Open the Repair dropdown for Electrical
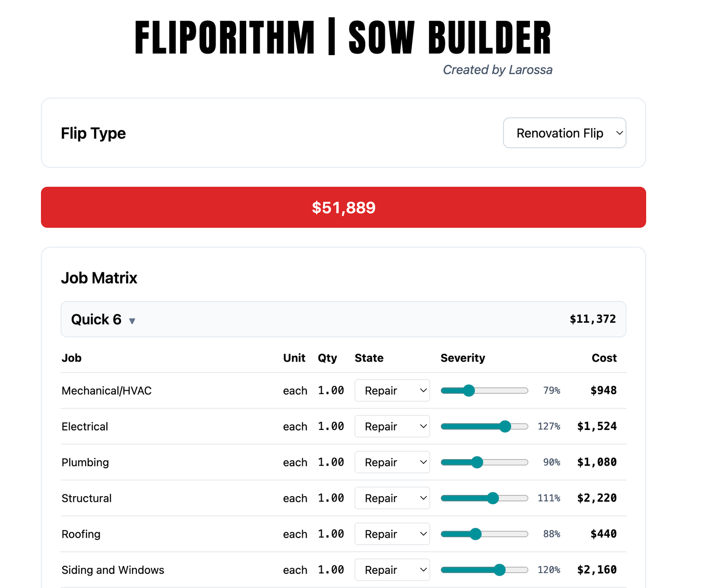 click(x=392, y=426)
